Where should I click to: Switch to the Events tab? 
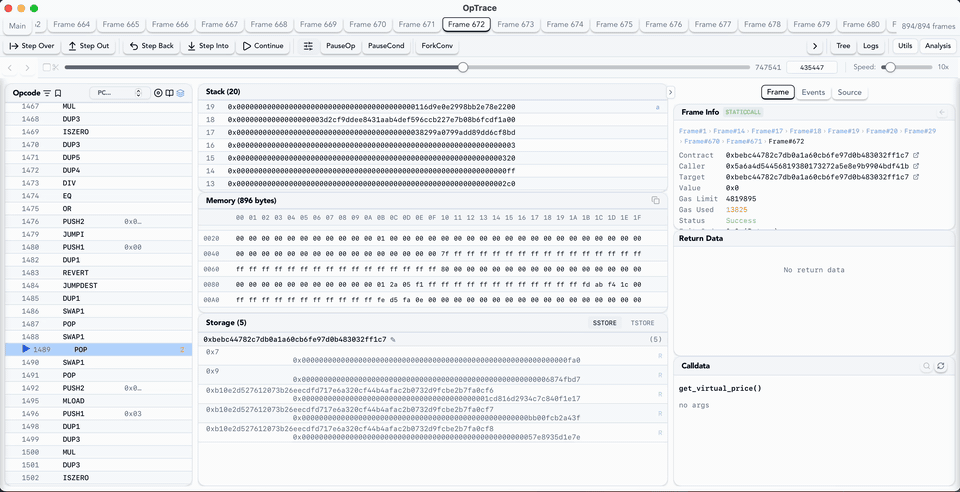click(813, 92)
